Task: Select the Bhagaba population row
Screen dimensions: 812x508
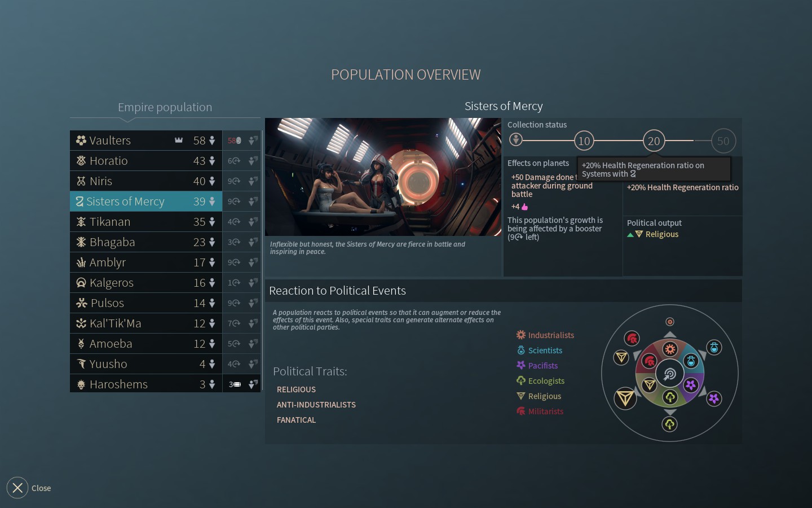Action: (145, 242)
